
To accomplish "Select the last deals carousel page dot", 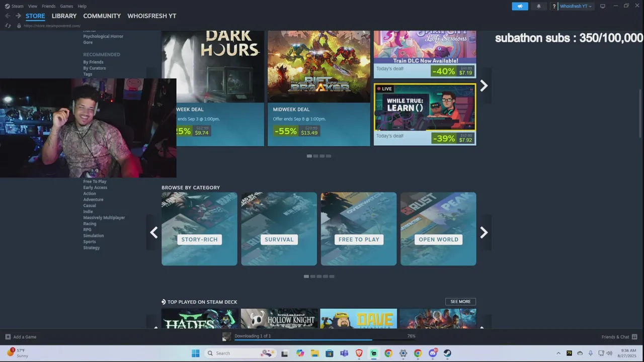I will (x=329, y=156).
